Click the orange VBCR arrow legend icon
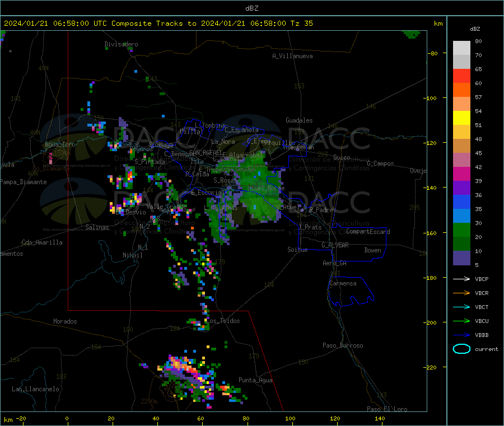The width and height of the screenshot is (504, 426). tap(461, 293)
